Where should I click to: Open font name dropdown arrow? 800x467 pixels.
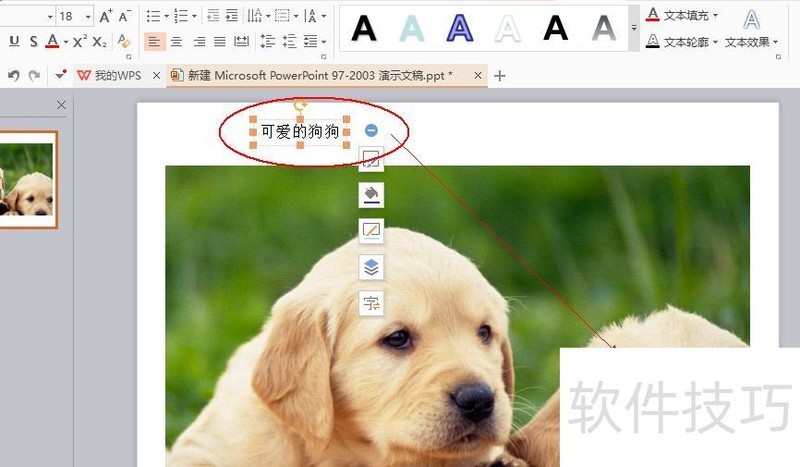click(50, 17)
